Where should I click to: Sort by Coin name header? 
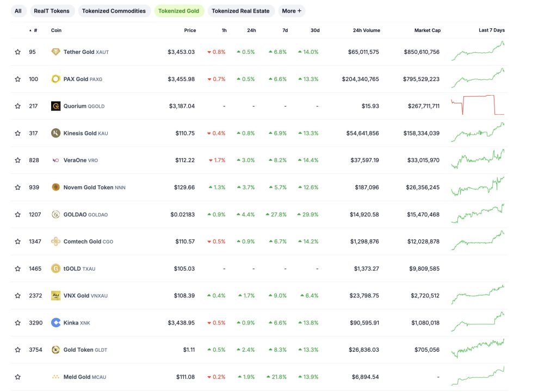point(56,30)
